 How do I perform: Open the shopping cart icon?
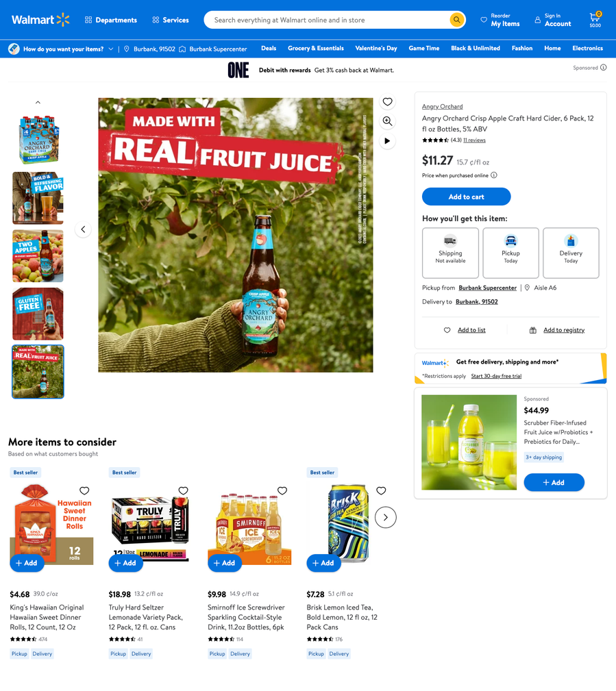(595, 20)
